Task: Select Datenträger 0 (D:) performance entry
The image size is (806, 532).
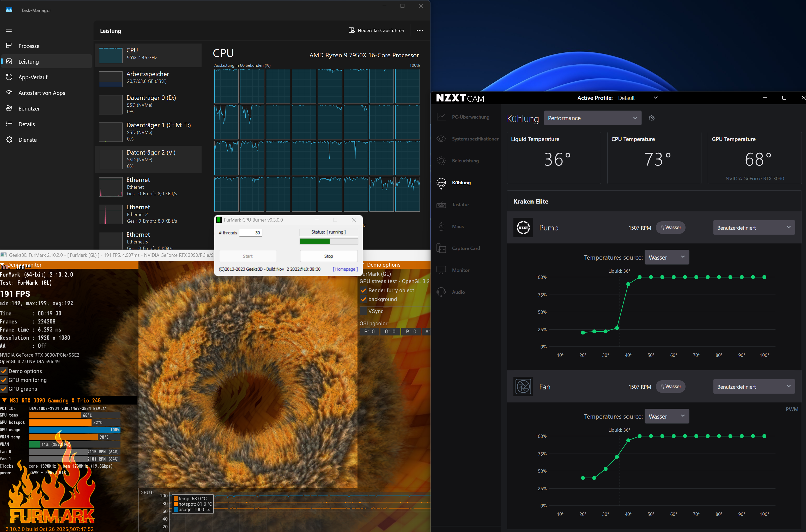Action: (x=148, y=104)
